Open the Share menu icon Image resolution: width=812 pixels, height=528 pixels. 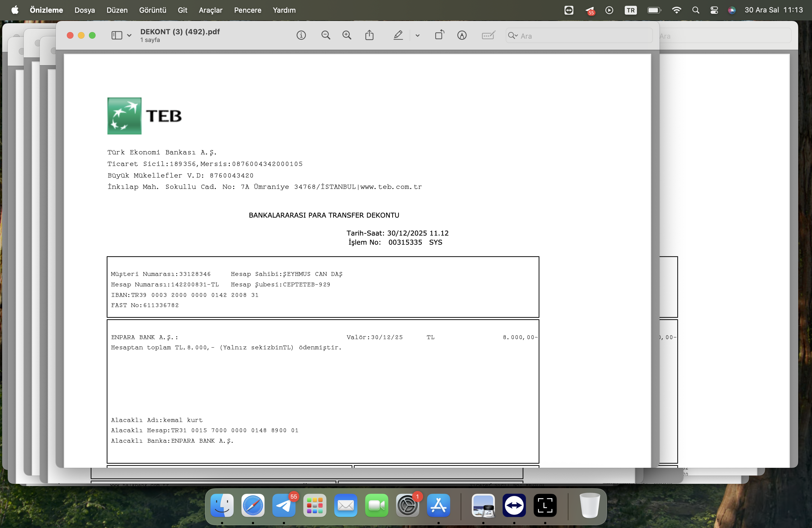pos(370,35)
